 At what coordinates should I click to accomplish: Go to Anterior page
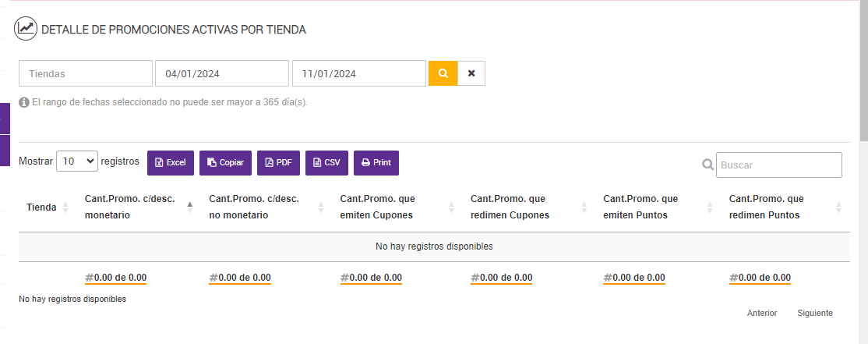(762, 313)
